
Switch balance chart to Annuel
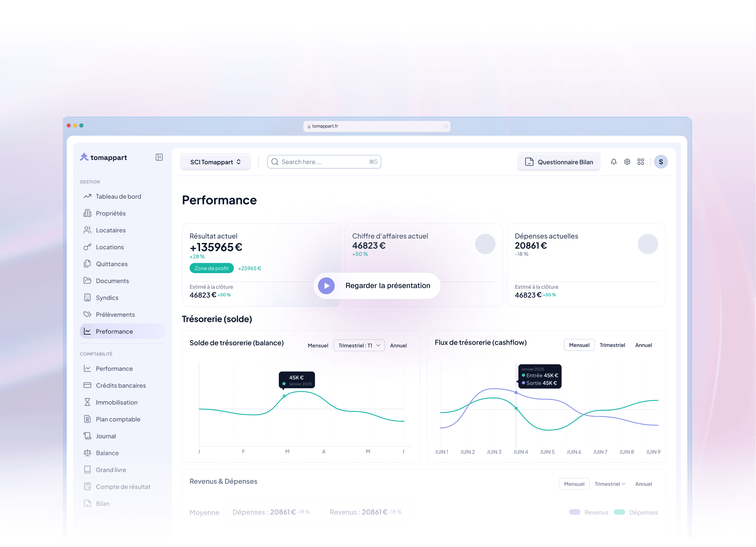(398, 345)
